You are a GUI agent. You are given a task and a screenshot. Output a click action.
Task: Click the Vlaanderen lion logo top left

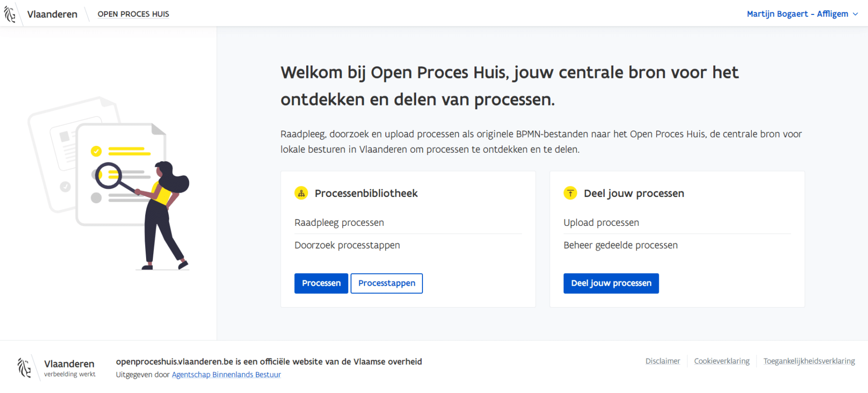(x=10, y=13)
